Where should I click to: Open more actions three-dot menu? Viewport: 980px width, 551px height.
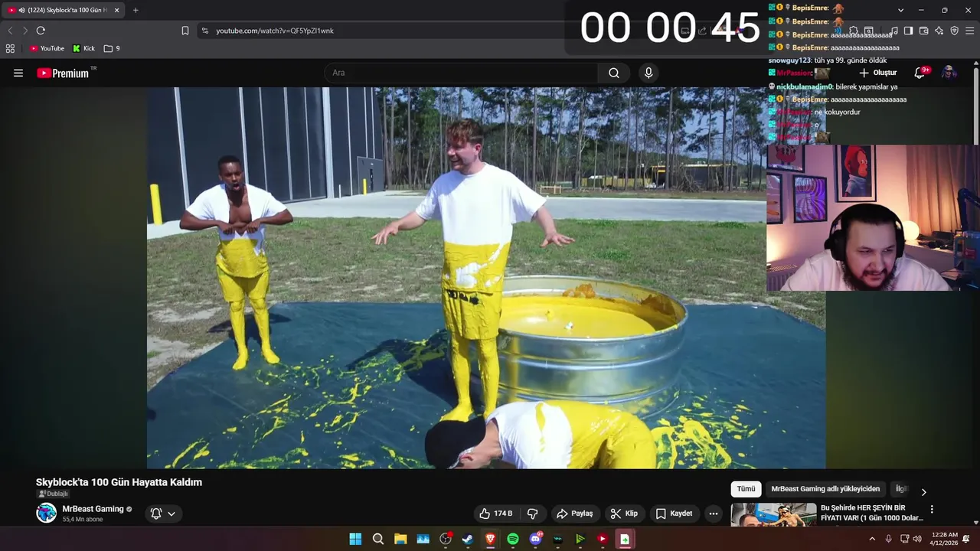714,514
